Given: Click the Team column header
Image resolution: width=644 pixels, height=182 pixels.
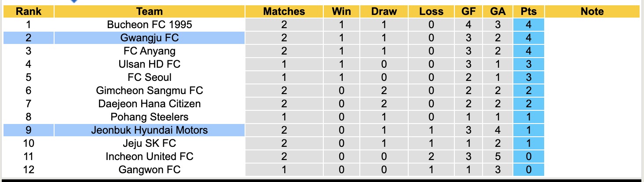Looking at the screenshot, I should [150, 11].
